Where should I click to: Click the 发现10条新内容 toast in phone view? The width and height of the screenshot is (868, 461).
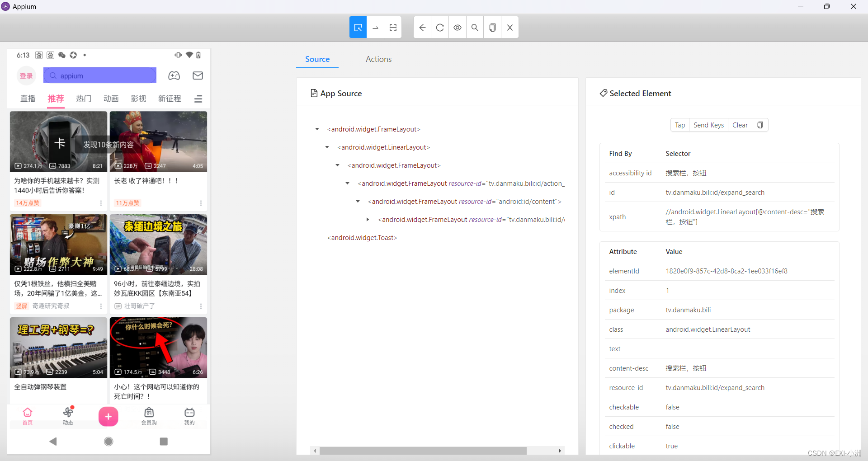click(x=108, y=145)
